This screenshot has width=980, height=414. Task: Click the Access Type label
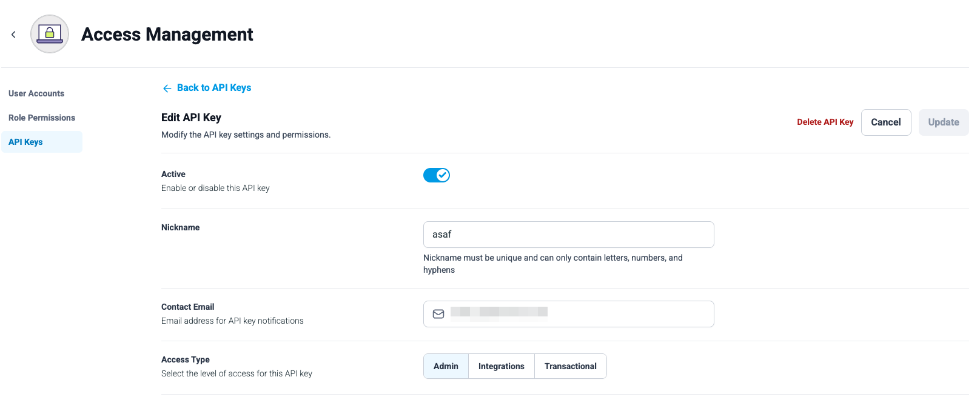(186, 359)
